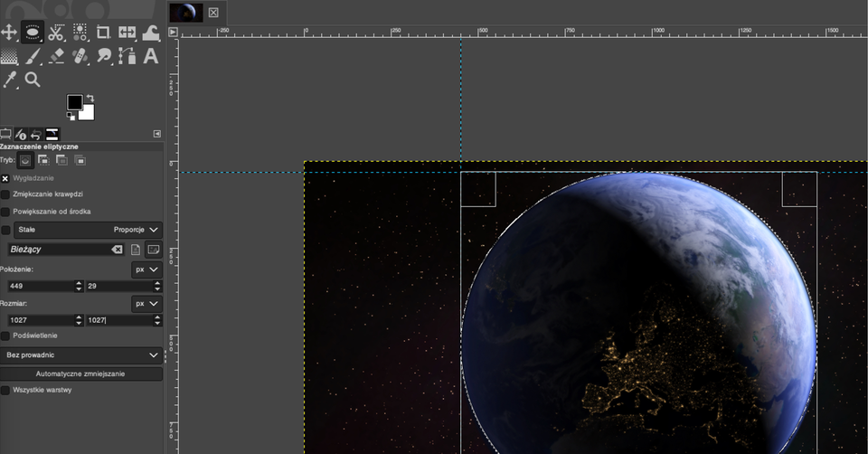868x454 pixels.
Task: Swap foreground and background colors
Action: pyautogui.click(x=90, y=99)
